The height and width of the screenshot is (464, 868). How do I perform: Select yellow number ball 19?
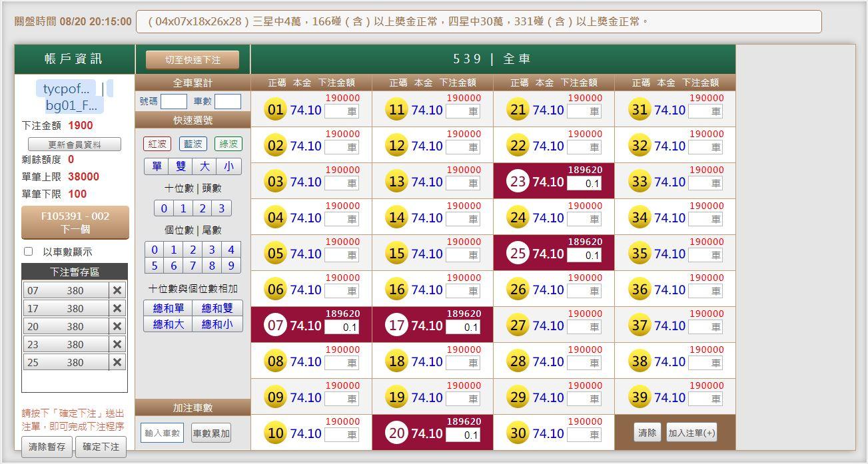pos(396,397)
